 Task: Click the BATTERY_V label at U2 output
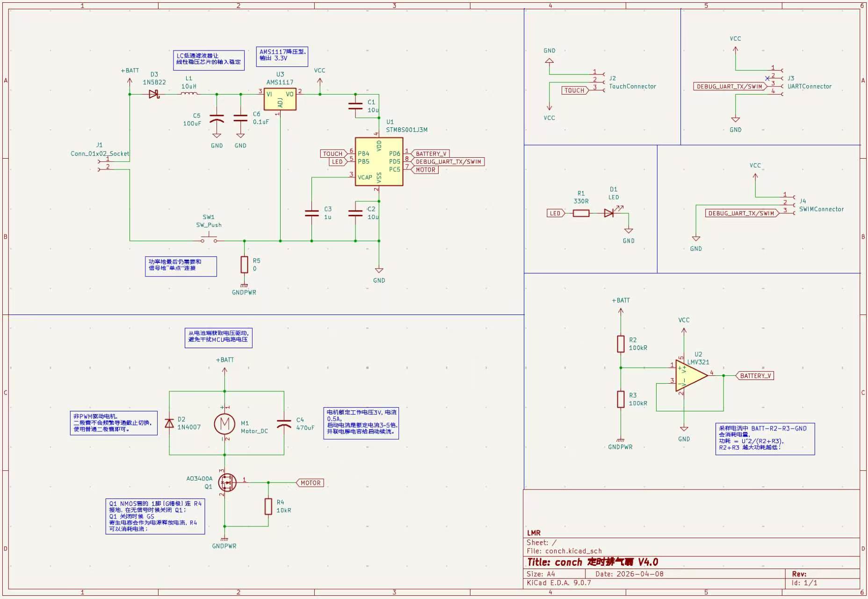(x=755, y=376)
